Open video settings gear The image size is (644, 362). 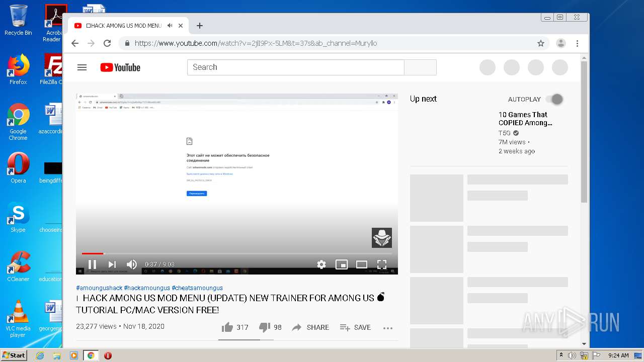[321, 264]
